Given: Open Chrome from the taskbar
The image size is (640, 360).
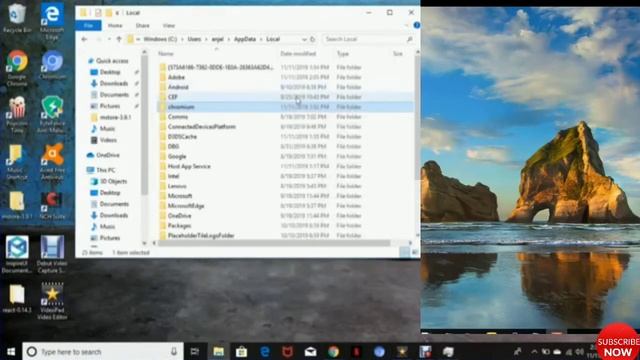Looking at the screenshot, I should click(x=333, y=351).
